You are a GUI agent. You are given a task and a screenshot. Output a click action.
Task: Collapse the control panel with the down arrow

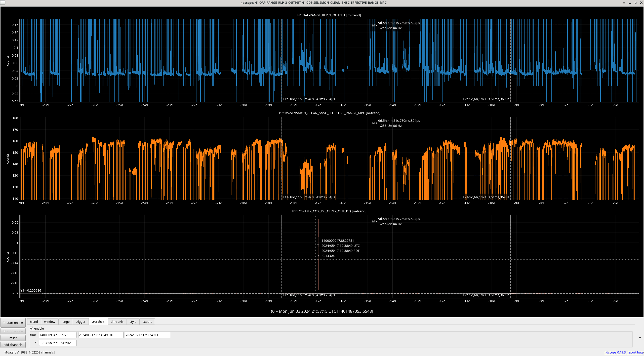(x=640, y=338)
